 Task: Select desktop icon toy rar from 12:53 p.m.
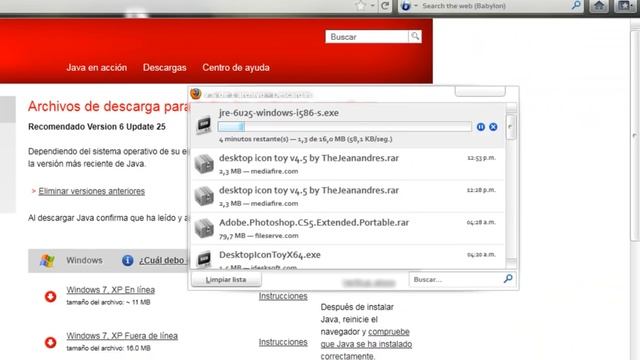pyautogui.click(x=309, y=158)
